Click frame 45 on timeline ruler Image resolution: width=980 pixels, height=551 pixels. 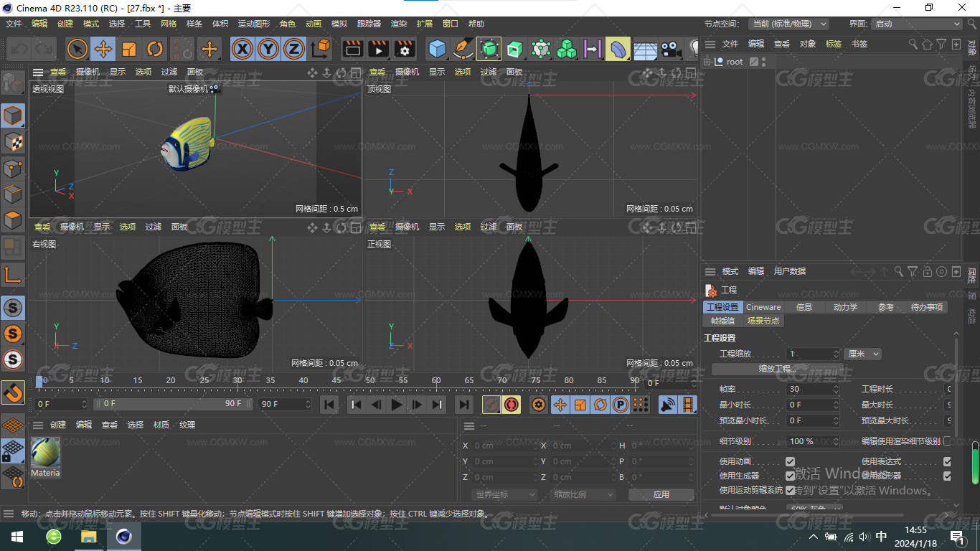tap(336, 380)
